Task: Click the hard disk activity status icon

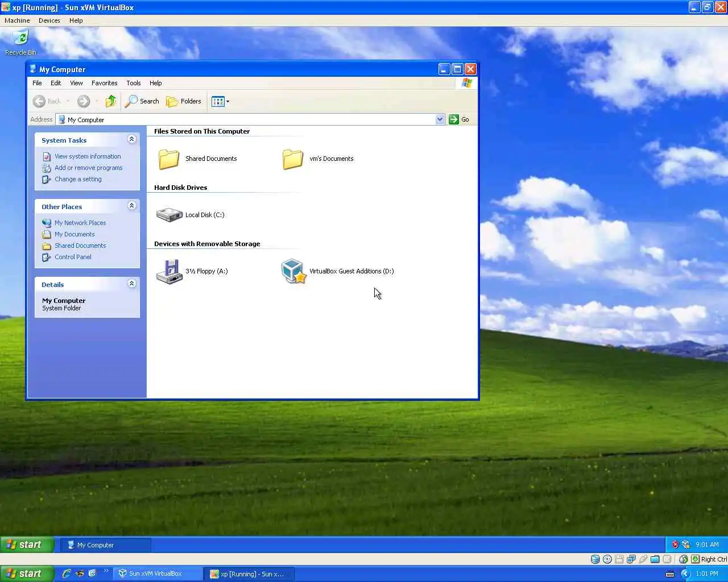Action: 595,559
